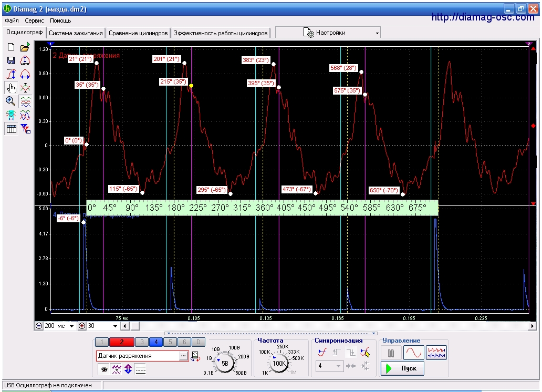The image size is (542, 392).
Task: Click the pause button in Управление
Action: [x=391, y=353]
